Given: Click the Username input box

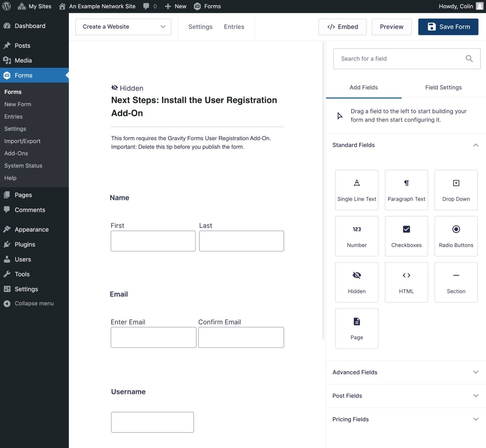Looking at the screenshot, I should click(x=152, y=422).
